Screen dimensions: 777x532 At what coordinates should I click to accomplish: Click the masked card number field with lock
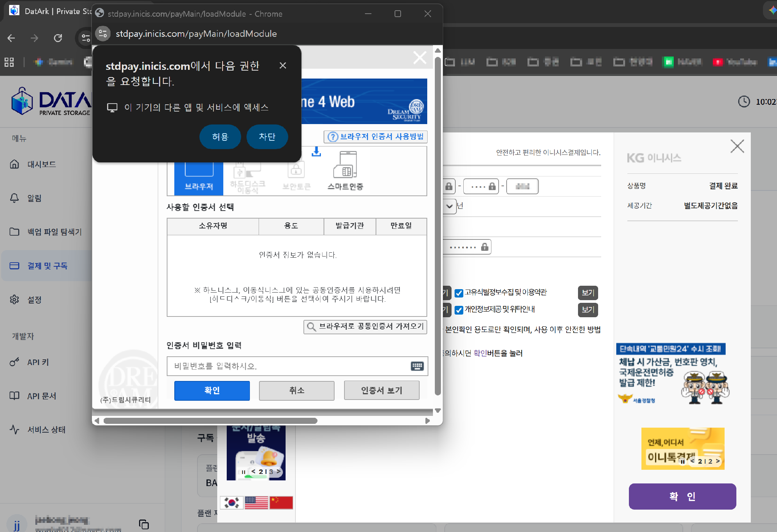pyautogui.click(x=481, y=186)
